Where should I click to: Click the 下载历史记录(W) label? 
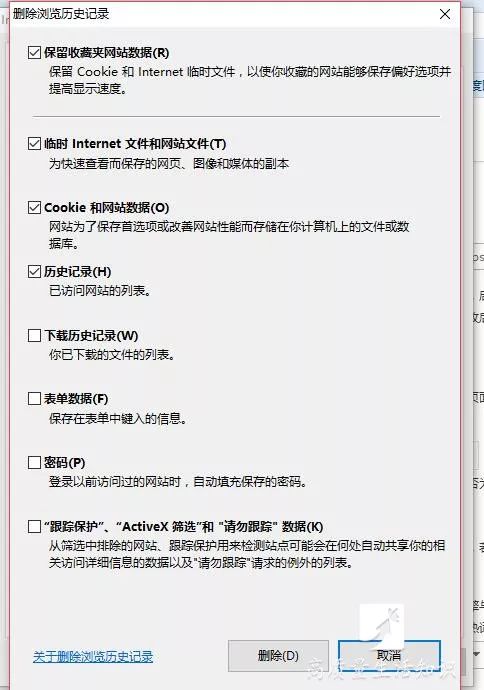(x=91, y=336)
